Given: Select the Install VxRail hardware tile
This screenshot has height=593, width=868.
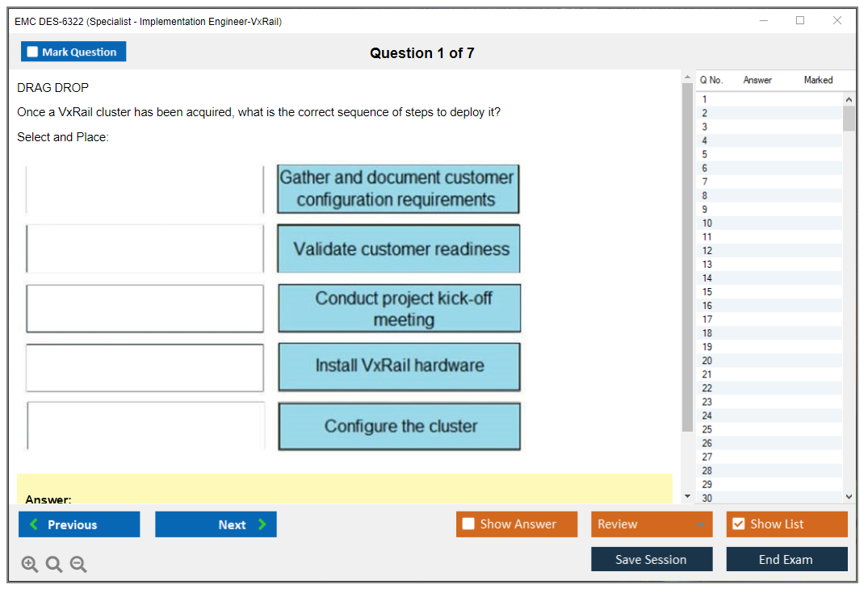Looking at the screenshot, I should [x=399, y=366].
